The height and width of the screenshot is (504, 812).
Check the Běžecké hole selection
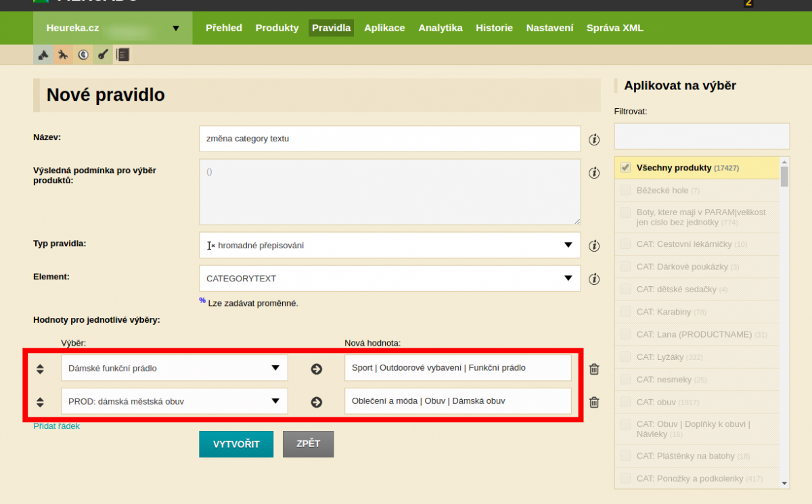pyautogui.click(x=625, y=190)
